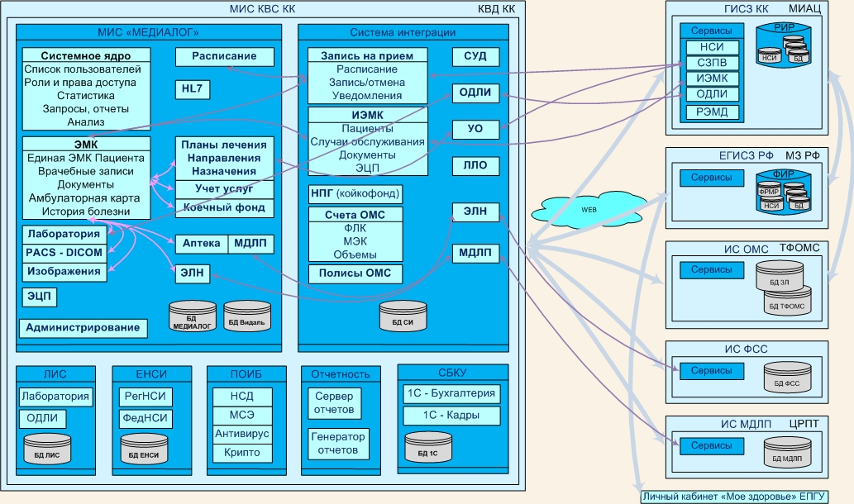854x504 pixels.
Task: Click the Учет услуг block
Action: [224, 189]
